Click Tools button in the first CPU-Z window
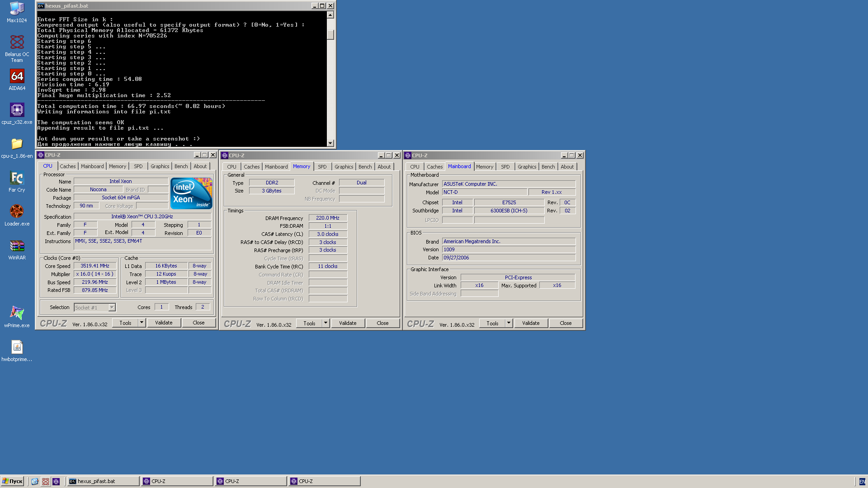 click(x=125, y=323)
